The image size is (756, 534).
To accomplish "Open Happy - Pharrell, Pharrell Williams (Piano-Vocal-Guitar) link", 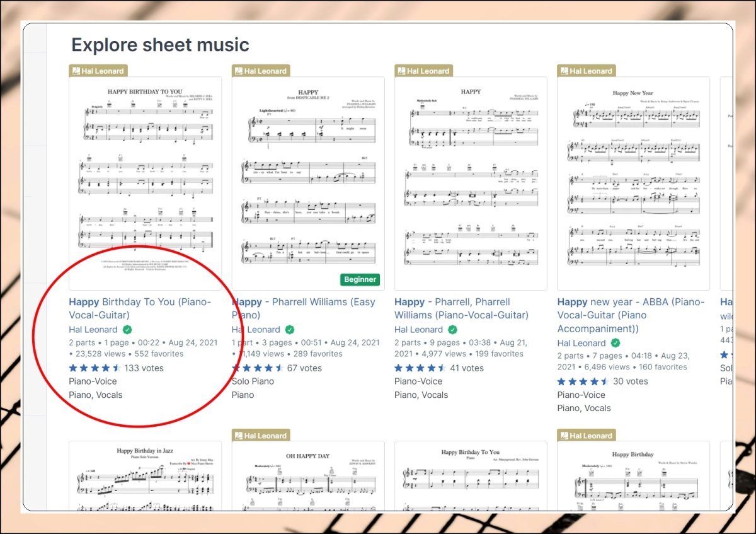I will (x=461, y=308).
